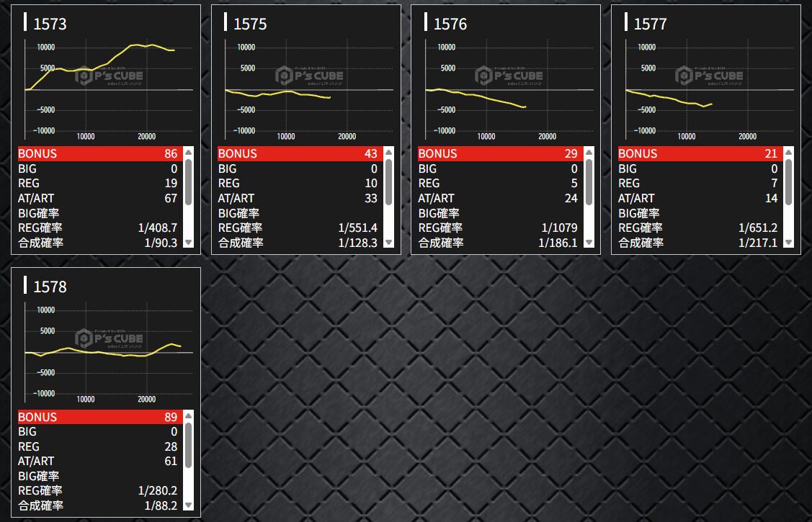Click the 1573 payout graph
The image size is (812, 522).
(108, 88)
